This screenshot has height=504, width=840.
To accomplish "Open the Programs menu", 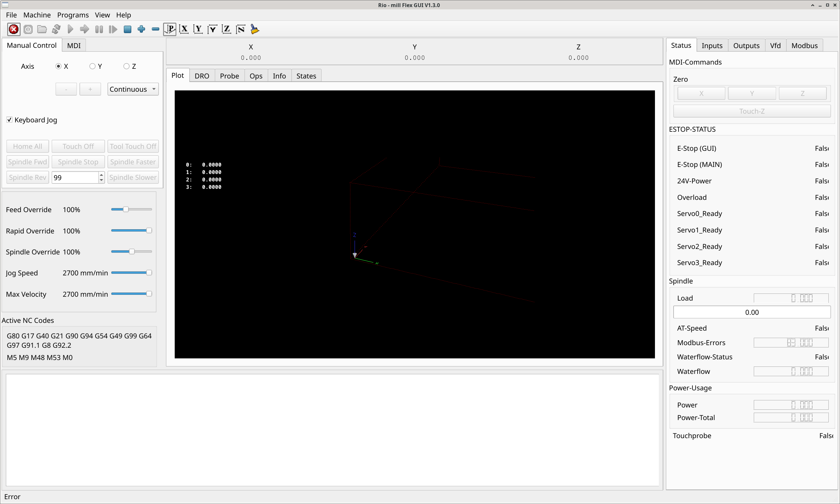I will click(73, 15).
